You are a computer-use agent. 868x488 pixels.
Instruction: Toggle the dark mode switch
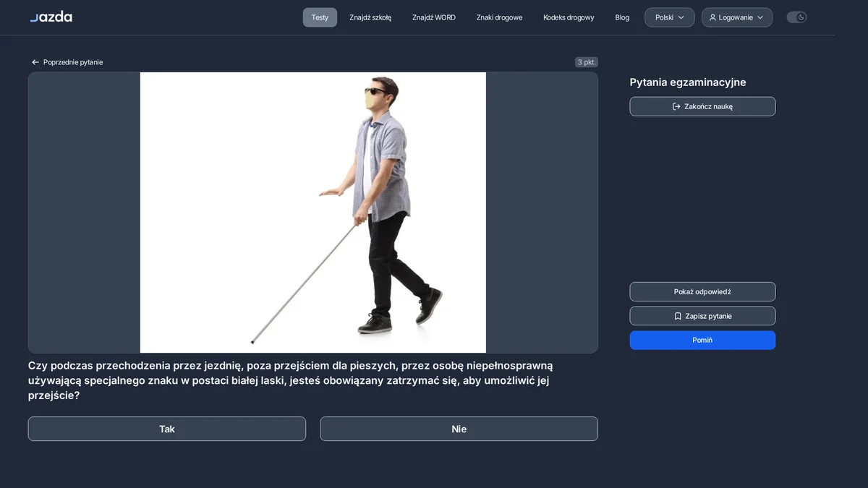796,17
